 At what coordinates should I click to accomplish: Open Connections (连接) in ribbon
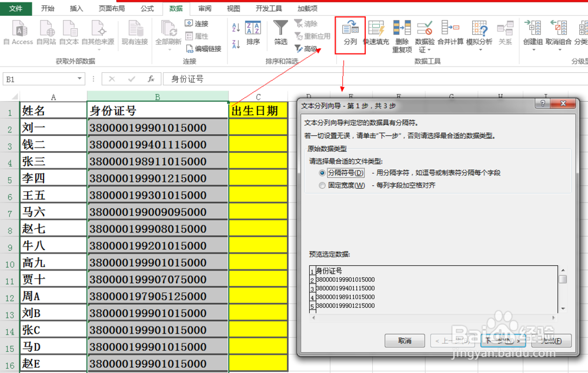(x=196, y=24)
